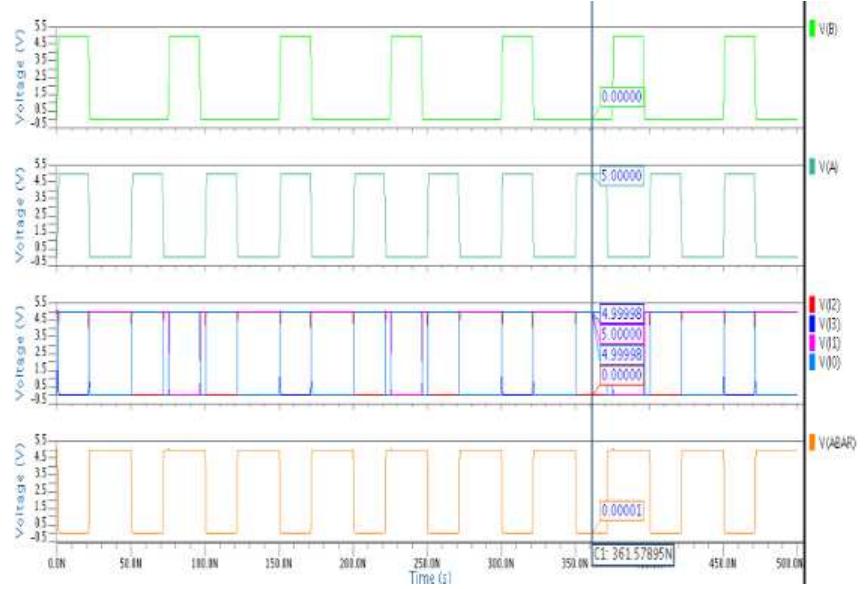Click the 5.00000 cursor readout in V(A) plot
The height and width of the screenshot is (589, 867).
coord(621,176)
